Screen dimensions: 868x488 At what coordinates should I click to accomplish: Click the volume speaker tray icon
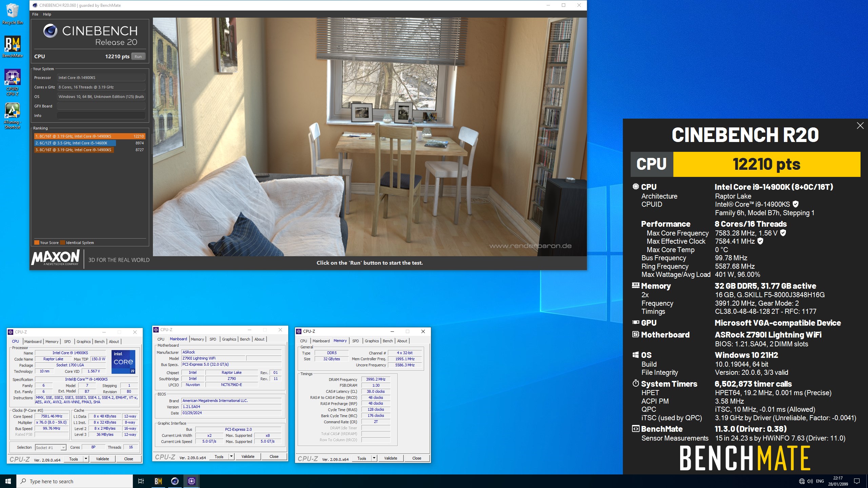click(810, 481)
